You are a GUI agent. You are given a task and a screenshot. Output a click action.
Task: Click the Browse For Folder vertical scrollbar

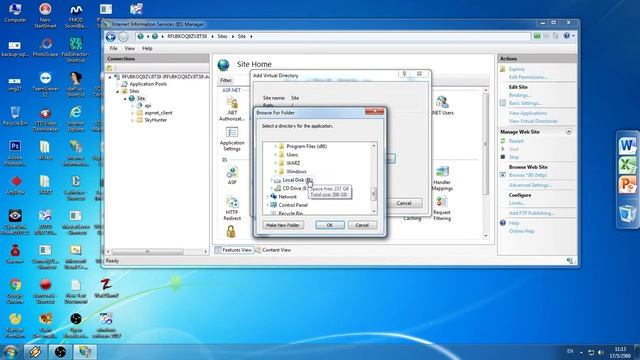point(373,179)
